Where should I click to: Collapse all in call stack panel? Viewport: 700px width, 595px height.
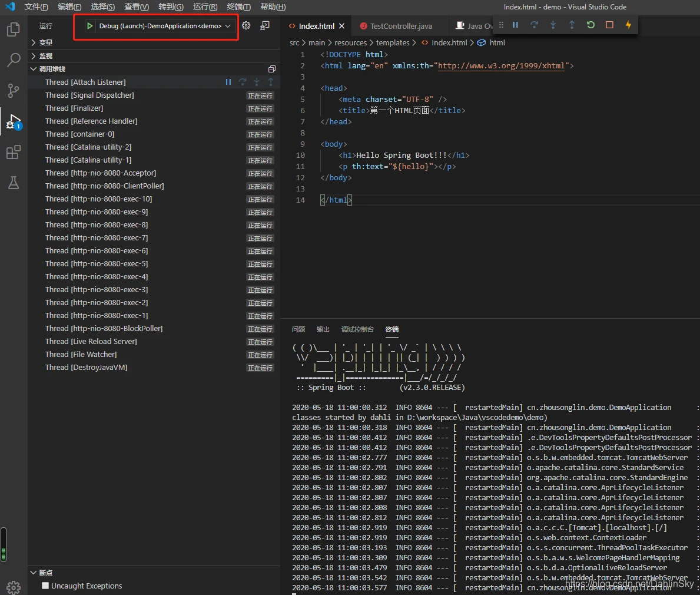click(x=271, y=69)
